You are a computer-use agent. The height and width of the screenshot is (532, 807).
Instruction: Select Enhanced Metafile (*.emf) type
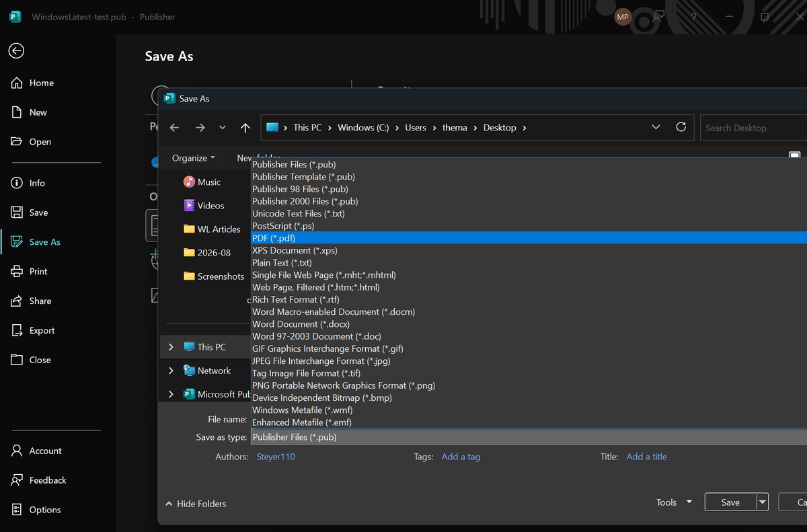pyautogui.click(x=529, y=422)
